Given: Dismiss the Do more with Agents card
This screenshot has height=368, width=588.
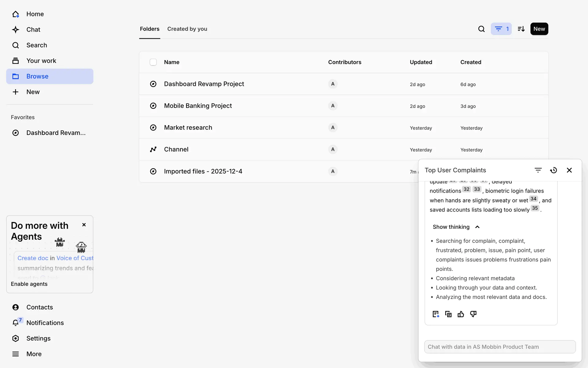Looking at the screenshot, I should (x=84, y=225).
